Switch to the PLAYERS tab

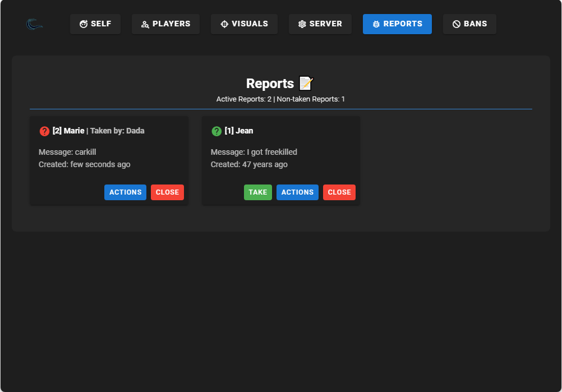(x=165, y=24)
